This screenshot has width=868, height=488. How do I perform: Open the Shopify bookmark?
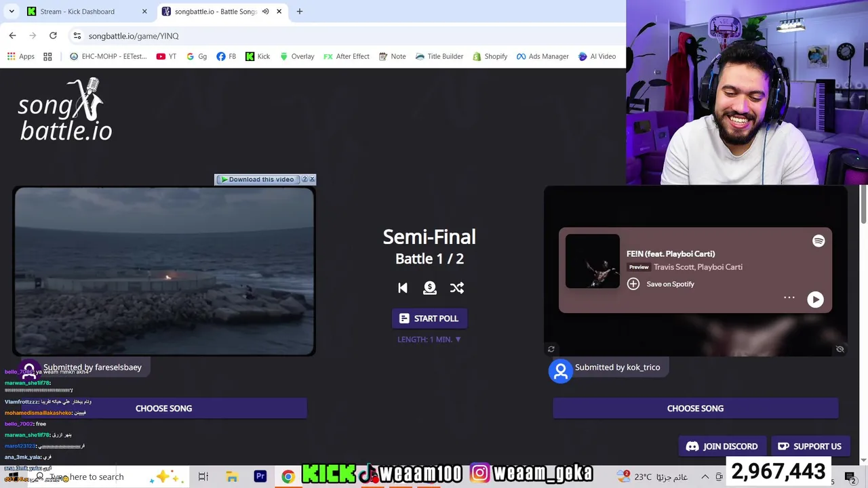point(490,56)
